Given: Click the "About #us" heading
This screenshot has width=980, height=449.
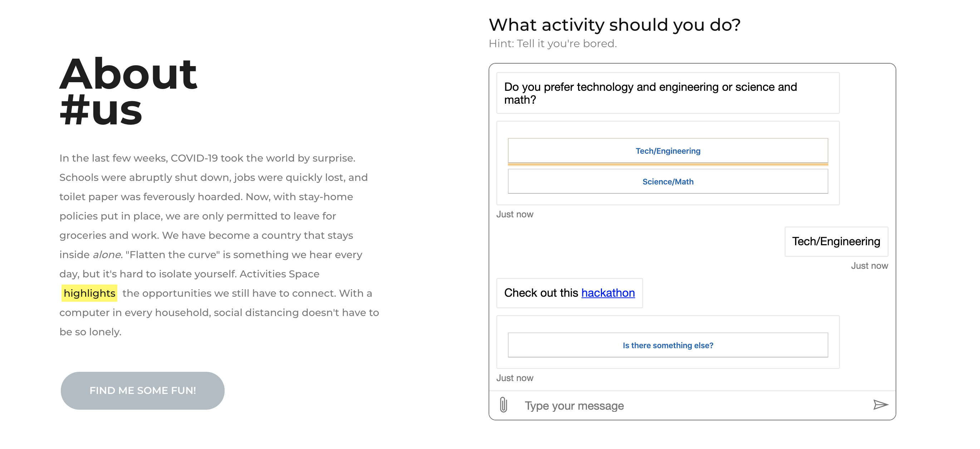Looking at the screenshot, I should tap(128, 91).
